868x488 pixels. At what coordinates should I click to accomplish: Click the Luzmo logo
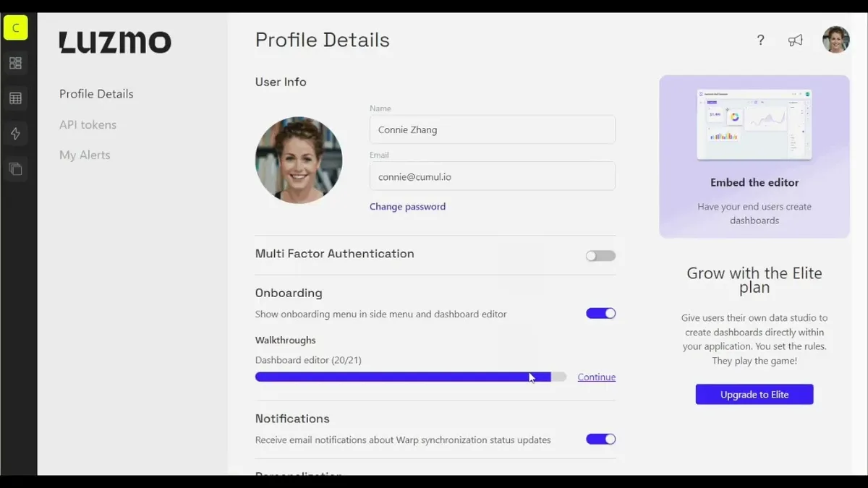point(115,42)
